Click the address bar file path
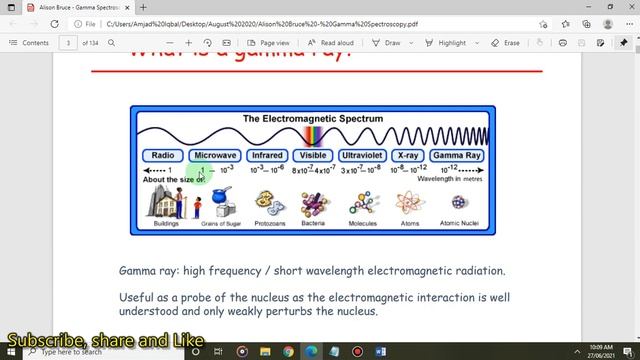 pos(262,24)
